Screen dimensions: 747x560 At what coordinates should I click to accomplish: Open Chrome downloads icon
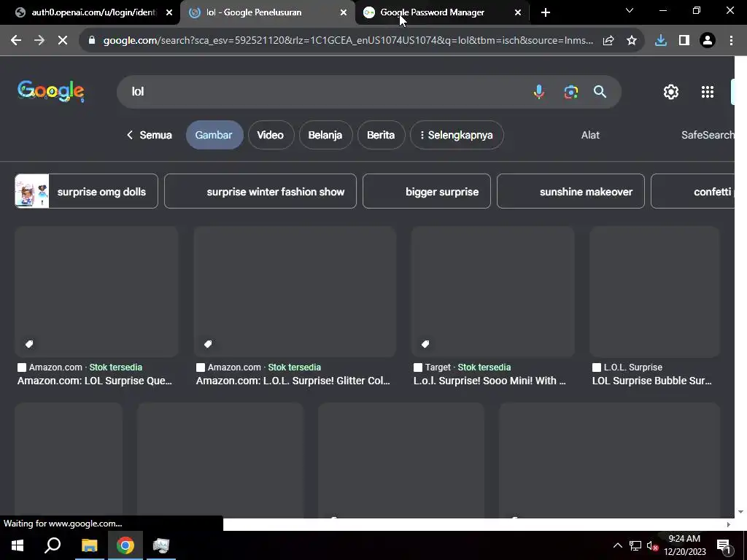tap(661, 41)
